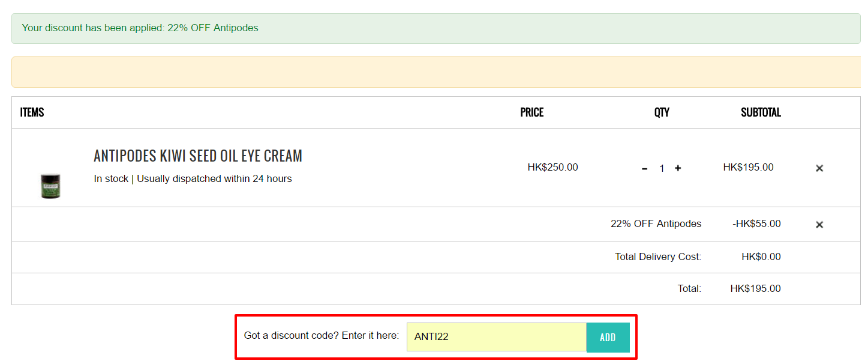Increase quantity with the plus button
The width and height of the screenshot is (868, 364).
[x=678, y=168]
